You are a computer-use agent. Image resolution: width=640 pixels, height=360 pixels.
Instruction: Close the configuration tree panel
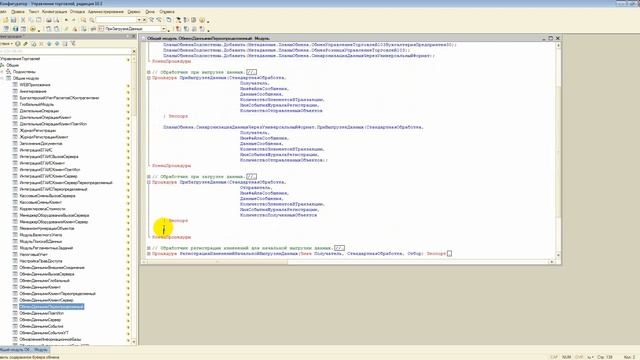click(134, 36)
